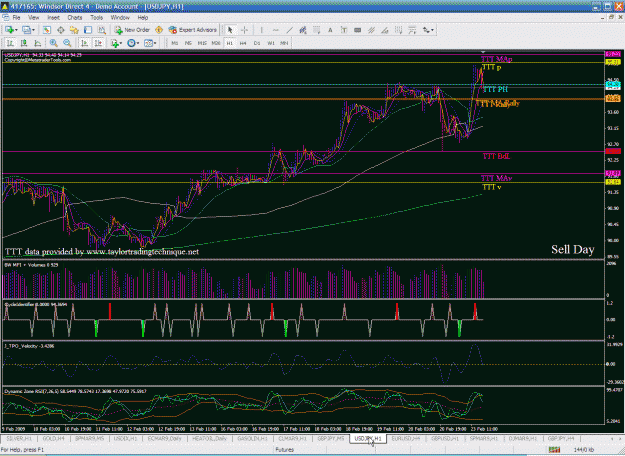Open the View menu
Viewport: 625px width, 456px height.
tap(33, 18)
